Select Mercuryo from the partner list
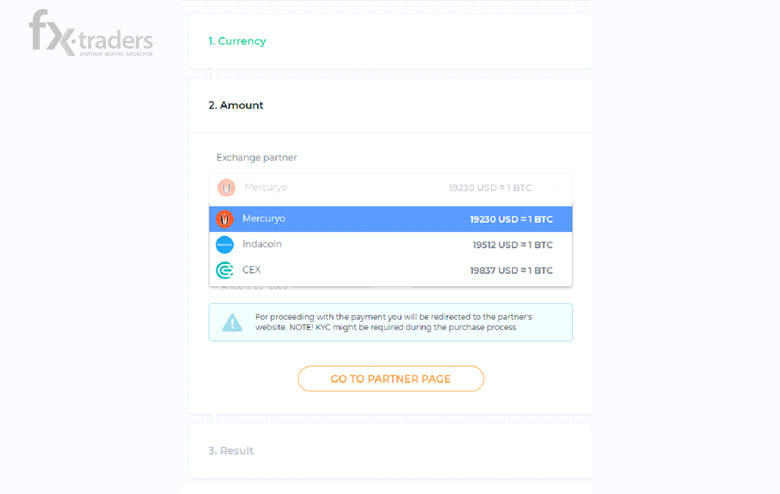The width and height of the screenshot is (780, 494). pos(264,219)
